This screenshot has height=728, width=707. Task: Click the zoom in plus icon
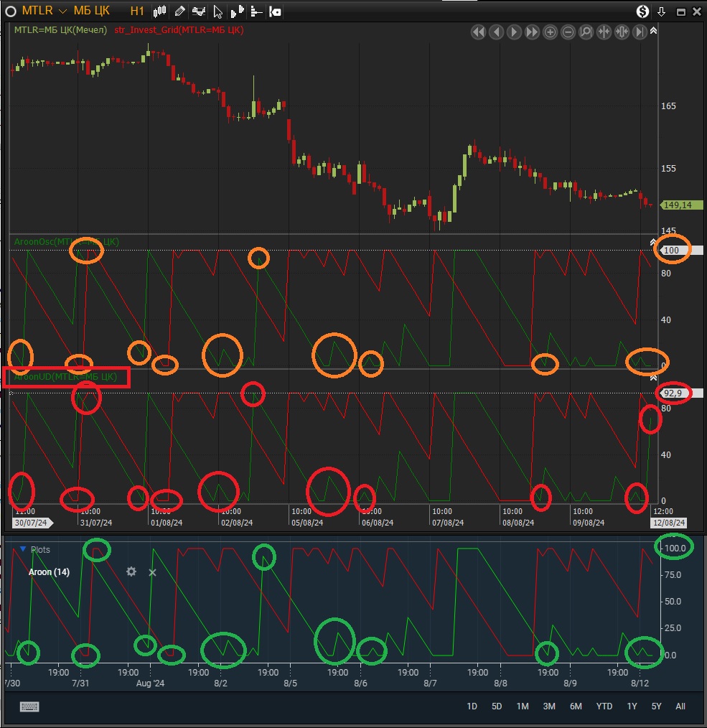[551, 32]
